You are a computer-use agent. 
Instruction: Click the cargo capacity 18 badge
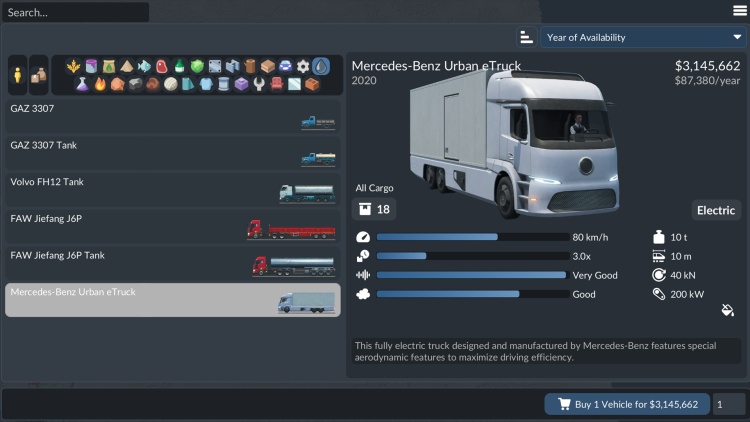click(374, 209)
